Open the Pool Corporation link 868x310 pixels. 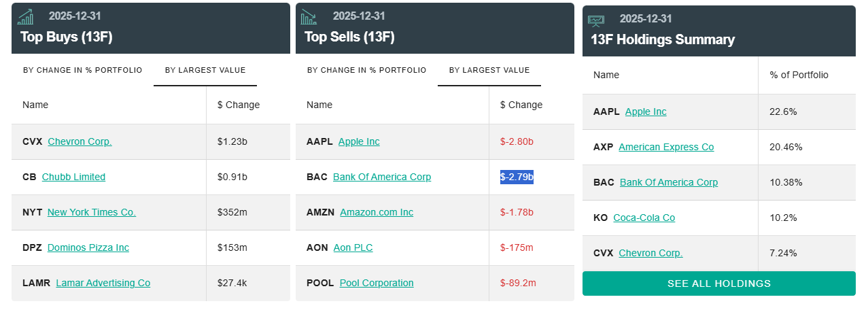[377, 283]
